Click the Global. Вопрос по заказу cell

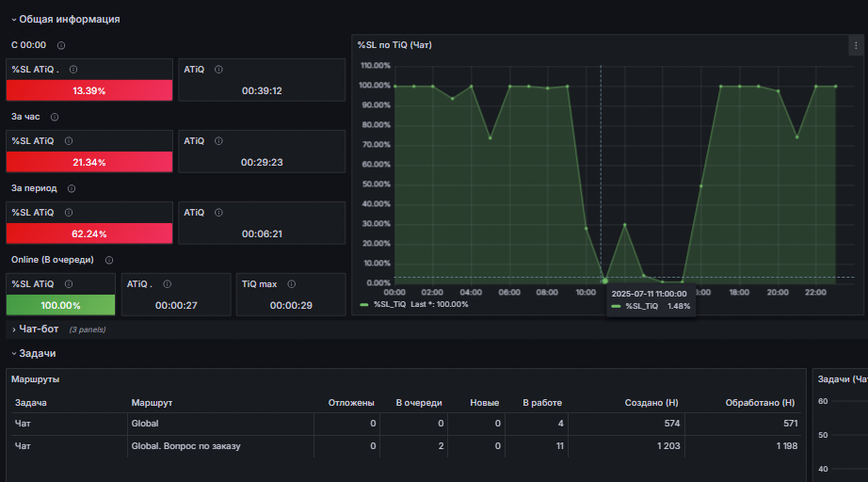coord(186,446)
